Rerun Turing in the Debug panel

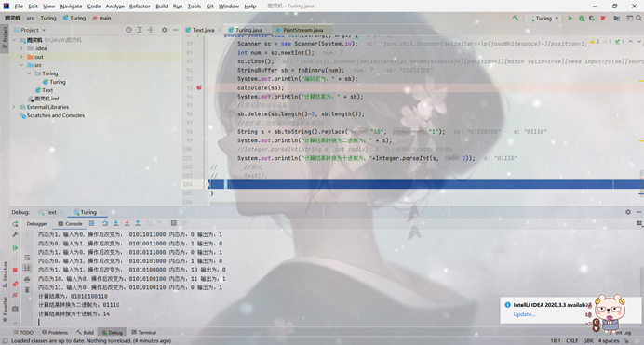tap(15, 224)
